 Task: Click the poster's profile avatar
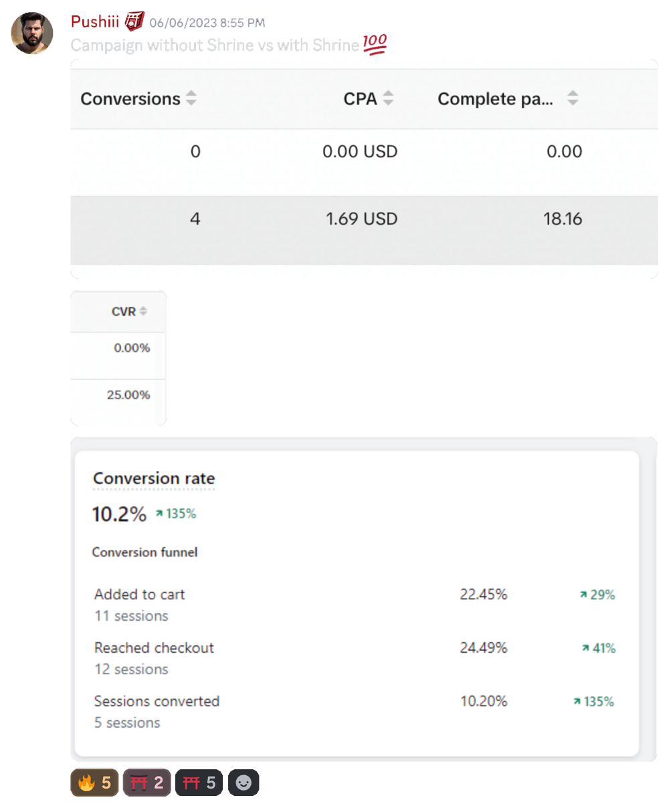click(31, 33)
